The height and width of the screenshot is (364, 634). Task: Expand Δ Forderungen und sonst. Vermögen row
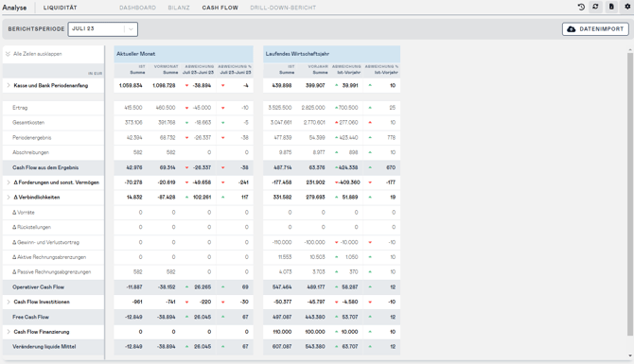coord(9,182)
